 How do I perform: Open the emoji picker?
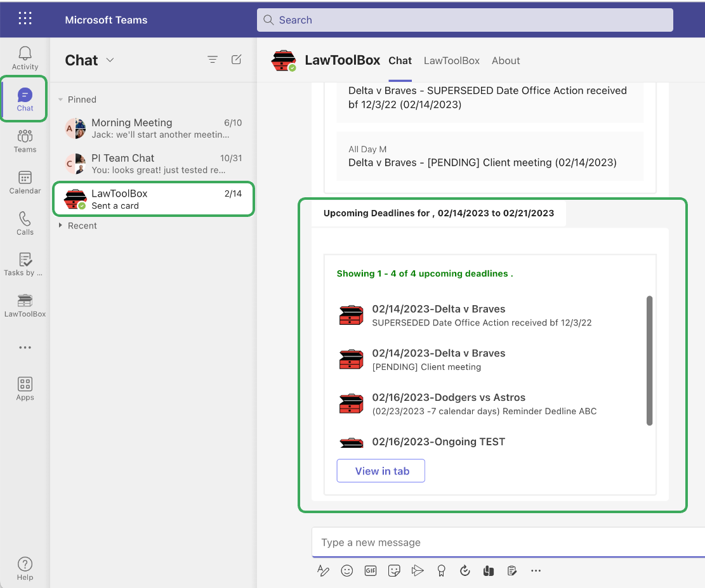(x=346, y=570)
